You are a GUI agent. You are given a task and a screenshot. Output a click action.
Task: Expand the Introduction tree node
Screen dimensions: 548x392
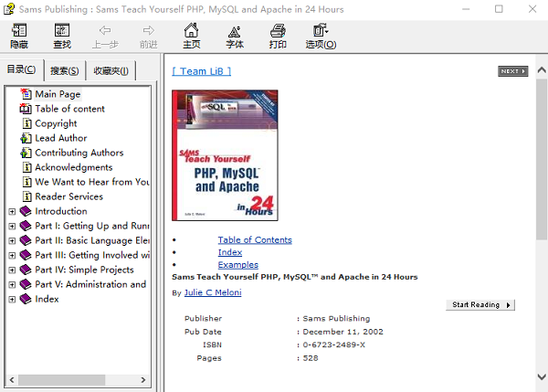(x=12, y=211)
